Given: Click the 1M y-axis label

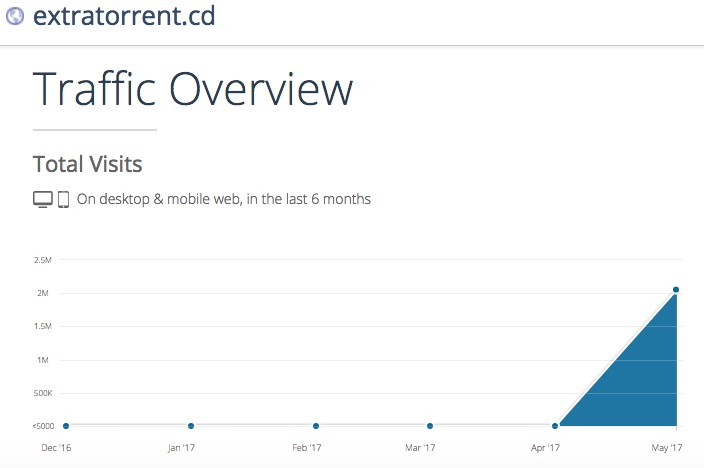Looking at the screenshot, I should pyautogui.click(x=43, y=360).
